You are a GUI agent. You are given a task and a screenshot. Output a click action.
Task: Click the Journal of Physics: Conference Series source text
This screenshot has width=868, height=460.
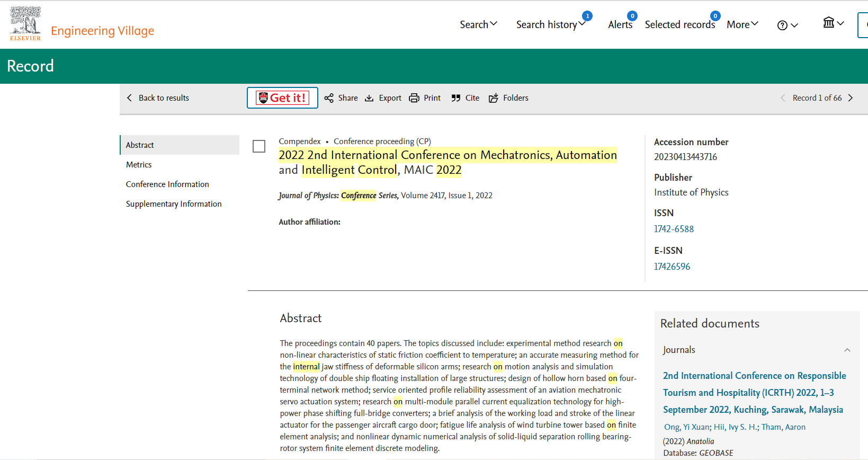338,196
